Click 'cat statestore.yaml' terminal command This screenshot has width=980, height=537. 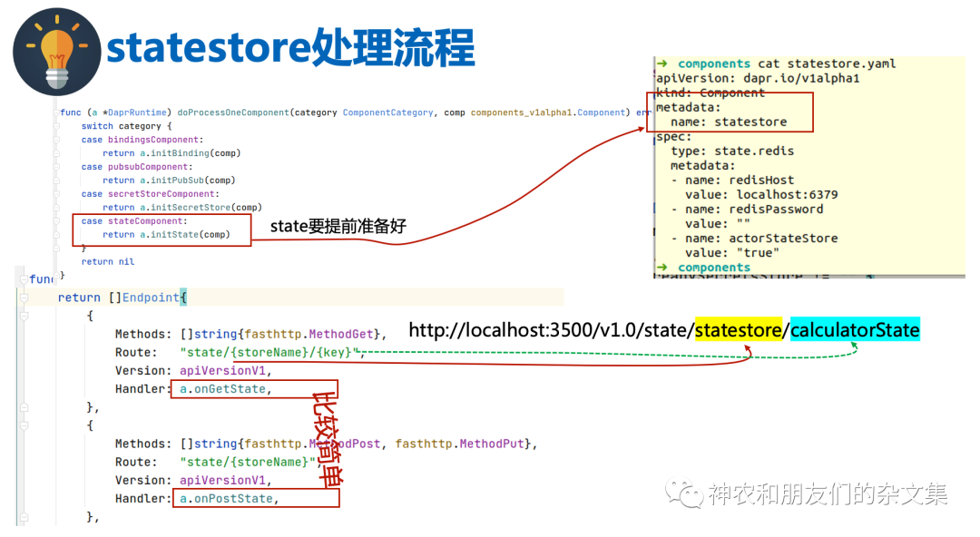827,63
